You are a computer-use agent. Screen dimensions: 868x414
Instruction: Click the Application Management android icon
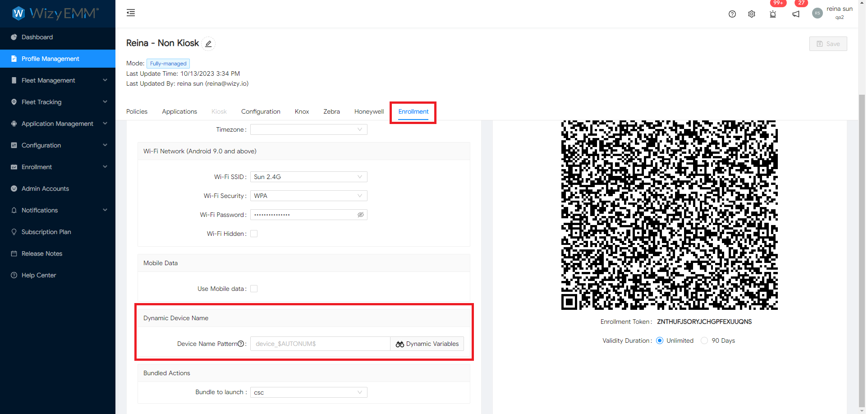point(14,124)
